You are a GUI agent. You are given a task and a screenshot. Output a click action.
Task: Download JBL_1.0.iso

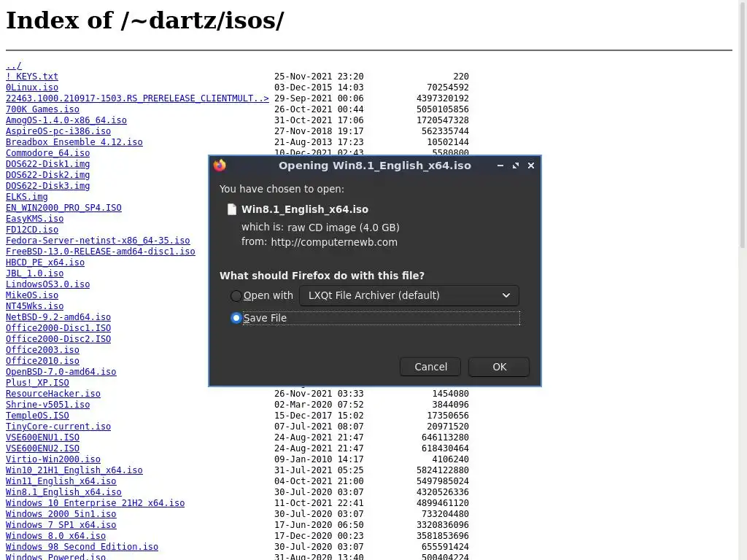(35, 274)
